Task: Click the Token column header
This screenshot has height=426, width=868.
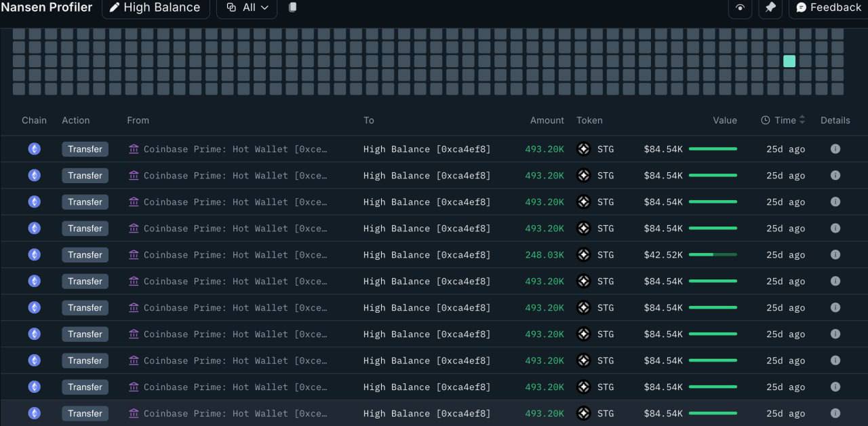Action: point(589,120)
